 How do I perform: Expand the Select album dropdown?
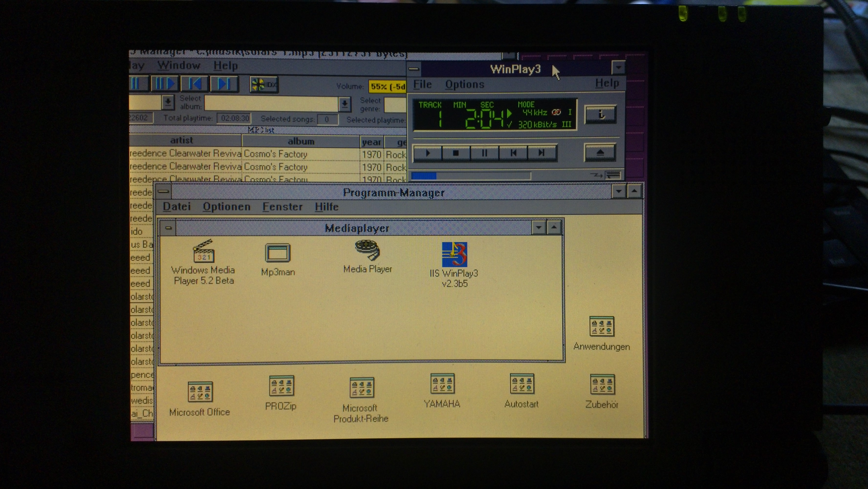(344, 104)
